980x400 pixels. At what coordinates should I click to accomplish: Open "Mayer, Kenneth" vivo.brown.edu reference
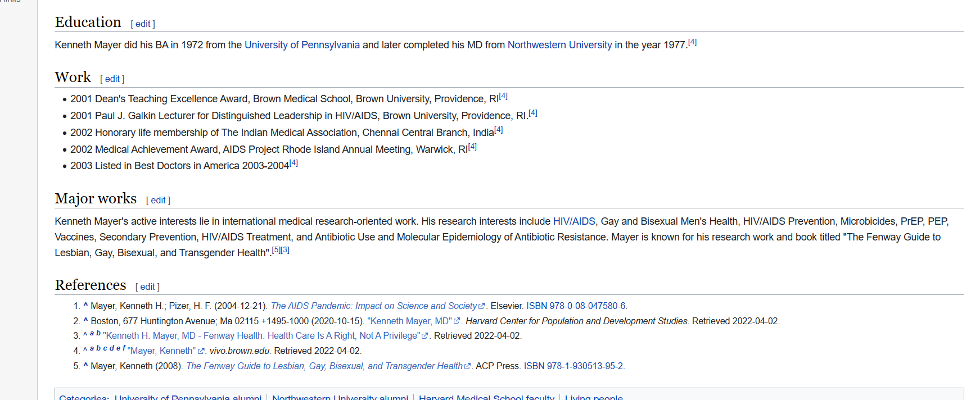coord(161,351)
